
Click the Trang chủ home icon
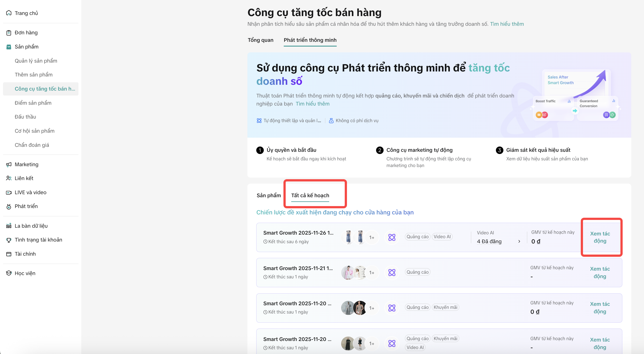tap(9, 13)
